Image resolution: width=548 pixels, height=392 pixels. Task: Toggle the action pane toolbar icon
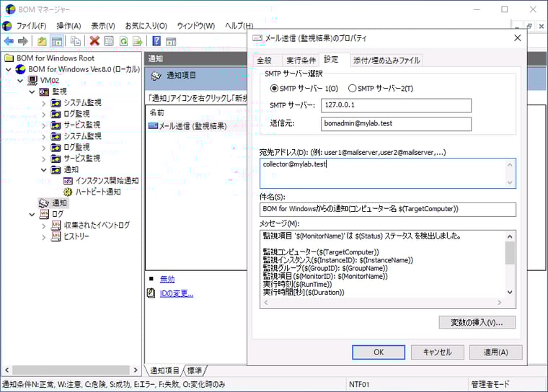(x=171, y=41)
